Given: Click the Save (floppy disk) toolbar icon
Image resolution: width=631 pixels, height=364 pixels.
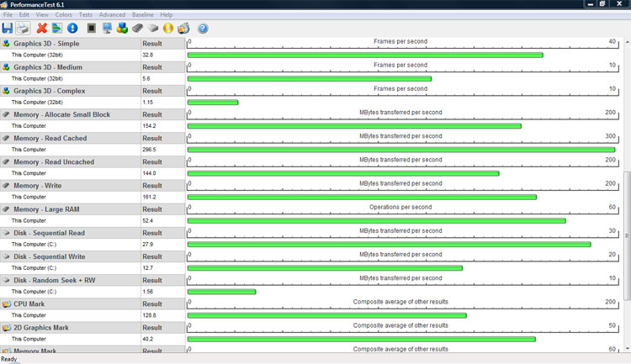Looking at the screenshot, I should click(x=8, y=28).
